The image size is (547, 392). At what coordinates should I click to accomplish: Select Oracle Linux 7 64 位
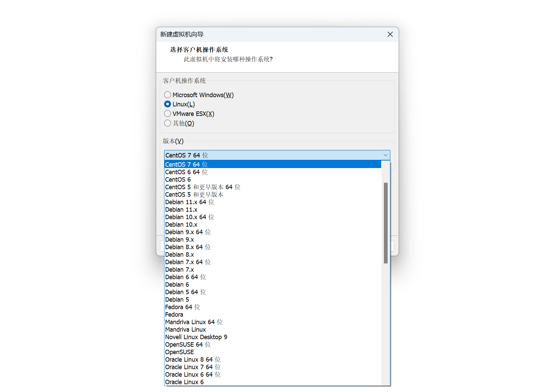[x=273, y=367]
